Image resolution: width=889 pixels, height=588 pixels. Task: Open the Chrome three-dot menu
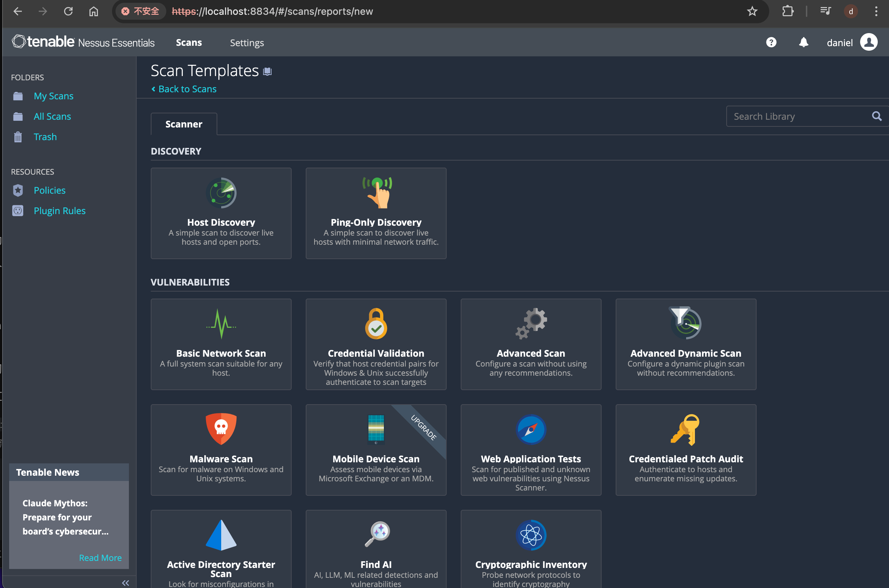pyautogui.click(x=876, y=11)
